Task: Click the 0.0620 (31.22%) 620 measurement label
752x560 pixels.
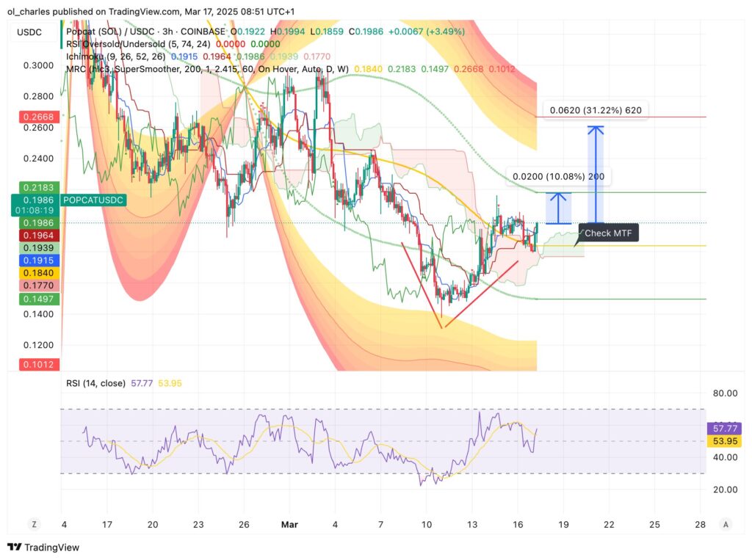Action: point(595,110)
